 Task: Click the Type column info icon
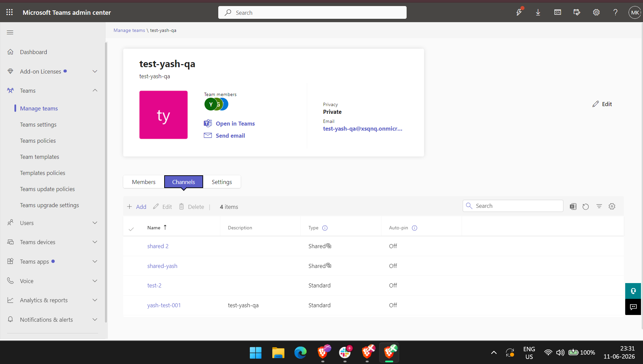click(325, 228)
